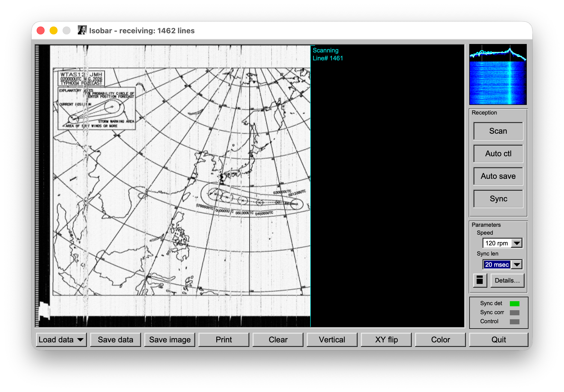Click the 'Line# 1461' status text
Viewport: 564px width, 392px height.
[x=328, y=58]
